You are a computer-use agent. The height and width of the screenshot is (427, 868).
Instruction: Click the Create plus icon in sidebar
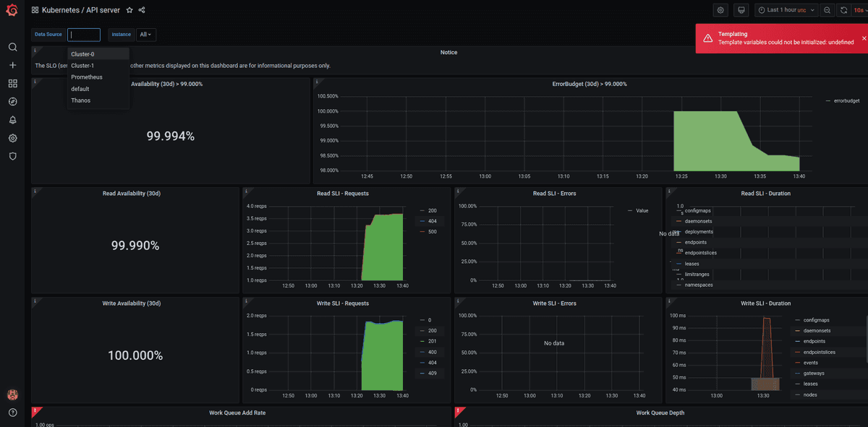[12, 65]
